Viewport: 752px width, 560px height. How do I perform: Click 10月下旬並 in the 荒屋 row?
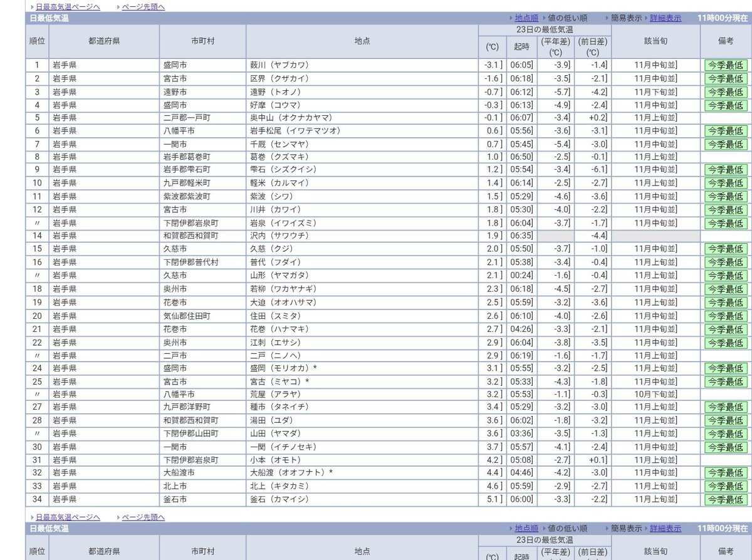(655, 394)
